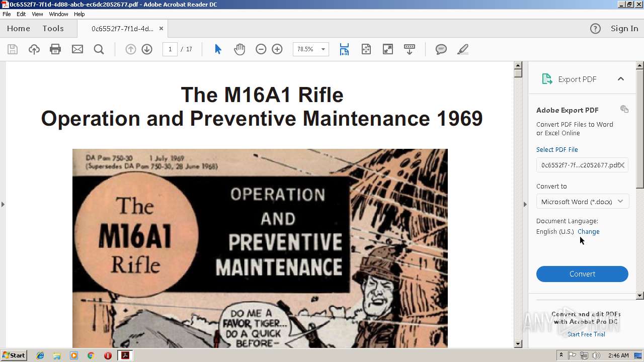Screen dimensions: 644x362
Task: Open Help question mark icon
Action: coord(595,29)
